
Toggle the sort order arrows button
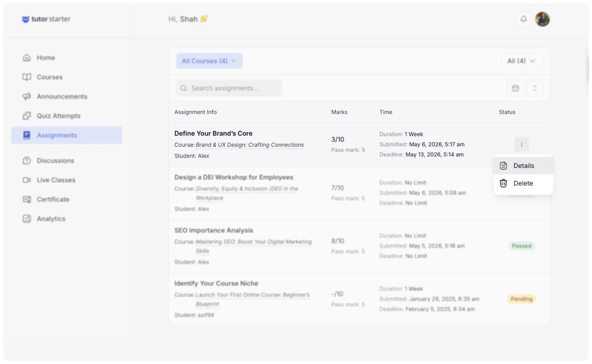click(x=535, y=88)
